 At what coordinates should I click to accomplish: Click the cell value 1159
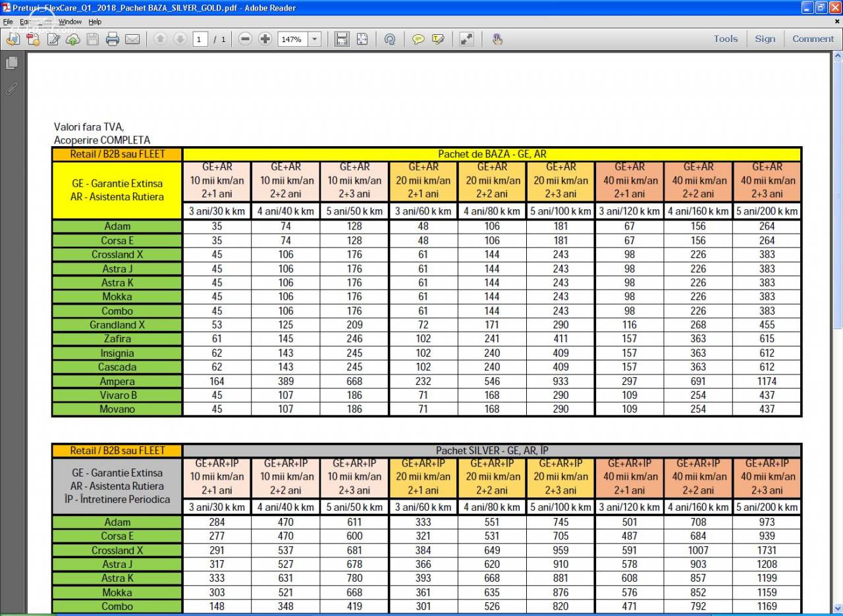767,592
